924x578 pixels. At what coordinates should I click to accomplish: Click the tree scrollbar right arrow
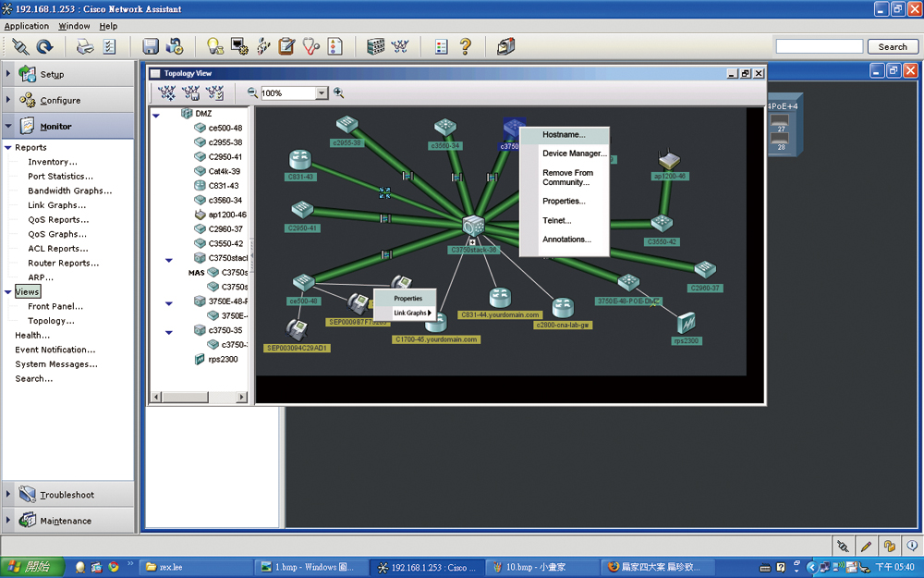[x=241, y=397]
